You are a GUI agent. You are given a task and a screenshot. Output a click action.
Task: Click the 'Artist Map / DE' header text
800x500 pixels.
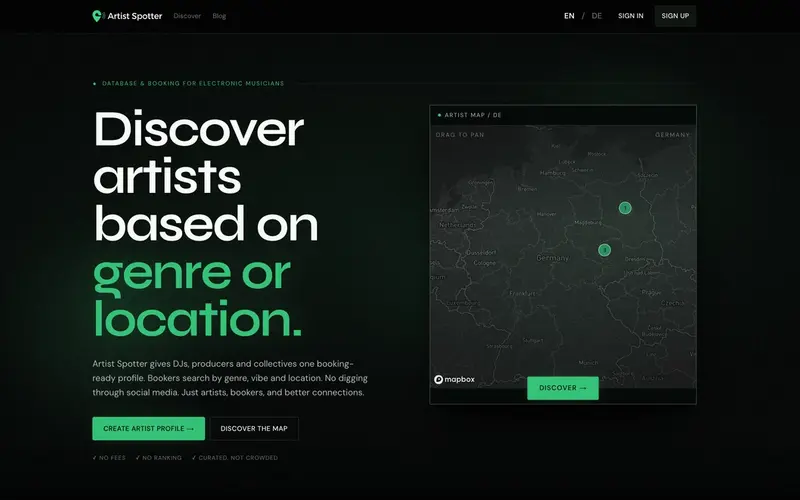[x=473, y=115]
